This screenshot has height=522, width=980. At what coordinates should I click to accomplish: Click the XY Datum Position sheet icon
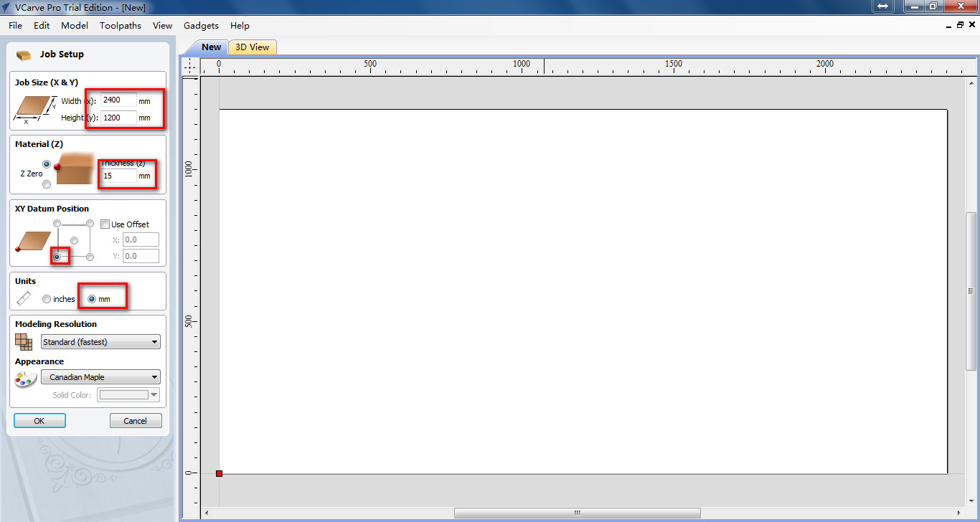32,242
